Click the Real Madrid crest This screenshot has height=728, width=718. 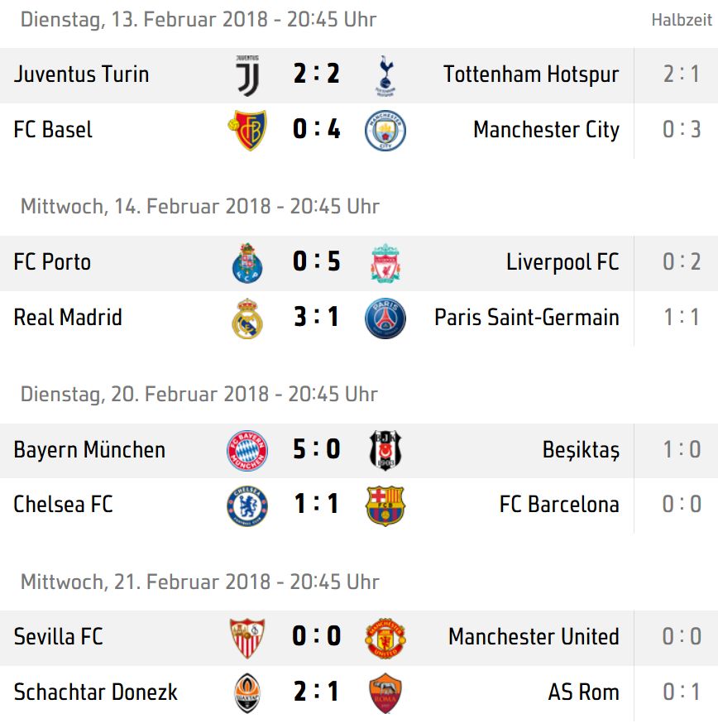(247, 318)
